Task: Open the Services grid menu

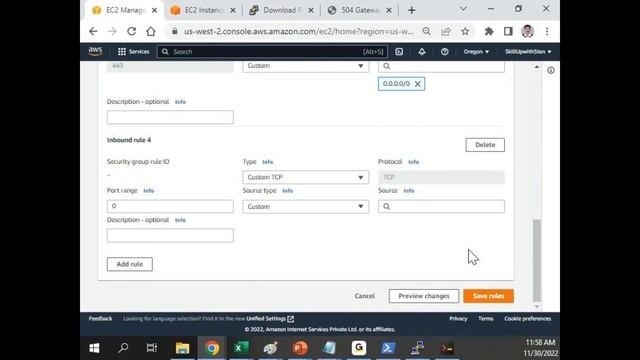Action: tap(133, 51)
